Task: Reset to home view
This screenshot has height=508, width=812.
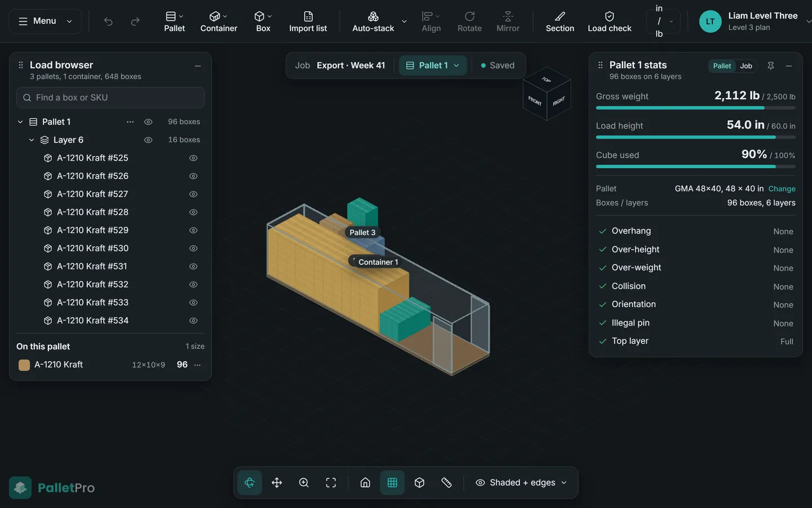Action: point(365,483)
